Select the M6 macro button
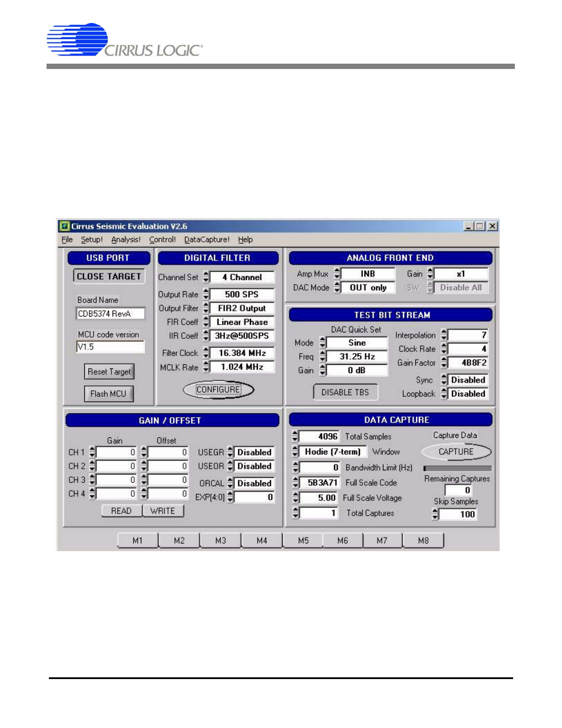 342,541
